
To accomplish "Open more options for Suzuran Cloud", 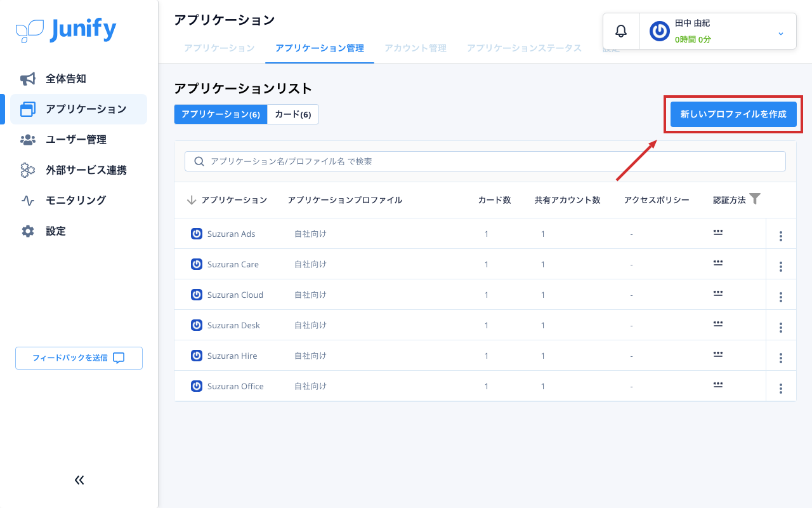I will tap(781, 297).
